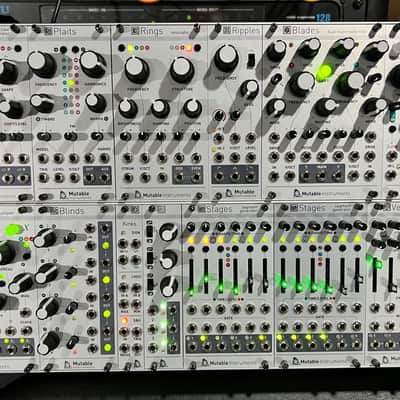Select the Plaits OUT jack
This screenshot has width=400, height=400.
click(89, 177)
